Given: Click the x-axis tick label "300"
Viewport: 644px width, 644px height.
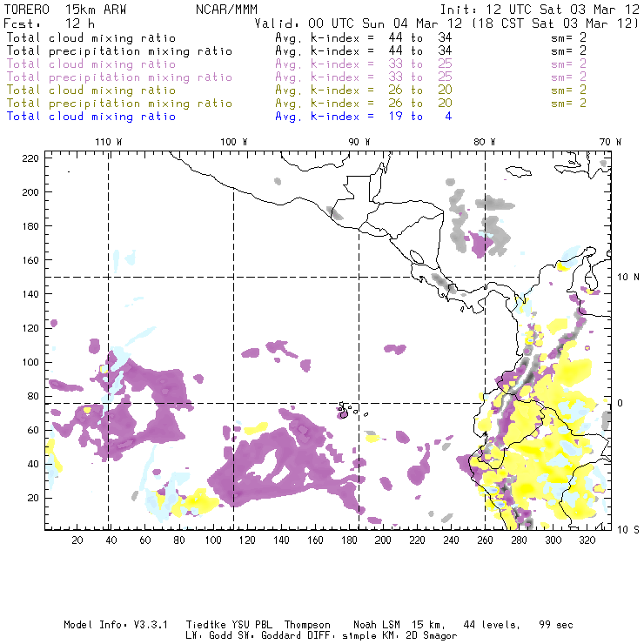Looking at the screenshot, I should pos(553,540).
